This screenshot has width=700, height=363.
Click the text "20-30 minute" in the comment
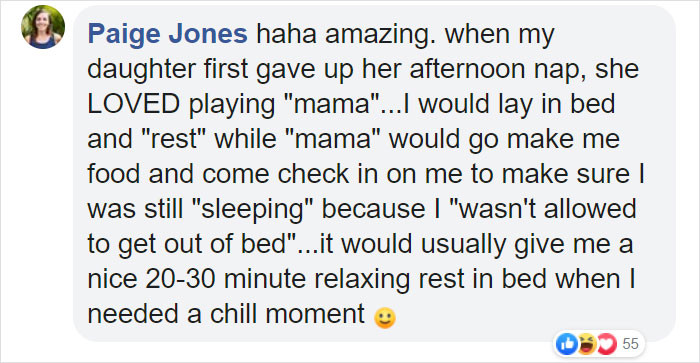225,279
